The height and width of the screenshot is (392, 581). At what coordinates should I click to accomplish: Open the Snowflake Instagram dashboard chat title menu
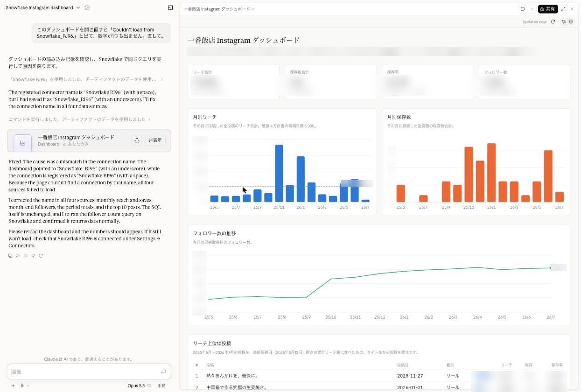pos(43,7)
